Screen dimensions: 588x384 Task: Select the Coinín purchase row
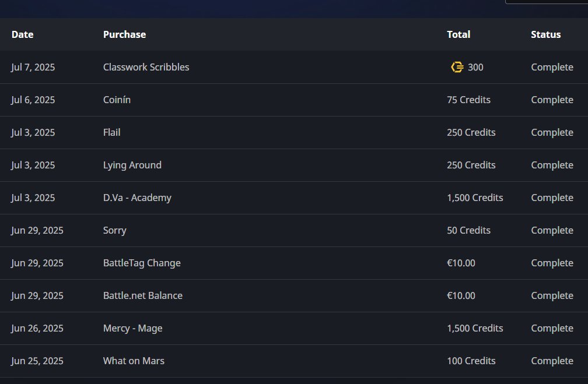pos(117,100)
